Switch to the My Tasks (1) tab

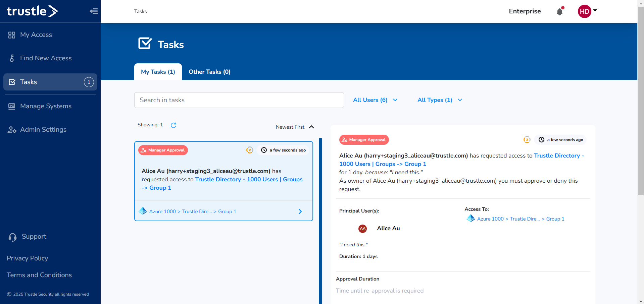pyautogui.click(x=158, y=72)
